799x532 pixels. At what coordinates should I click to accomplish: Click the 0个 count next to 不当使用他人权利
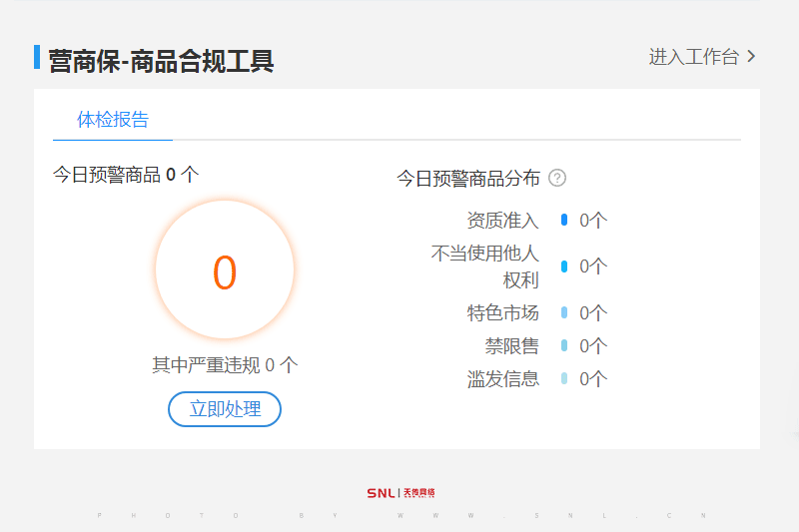[x=593, y=266]
